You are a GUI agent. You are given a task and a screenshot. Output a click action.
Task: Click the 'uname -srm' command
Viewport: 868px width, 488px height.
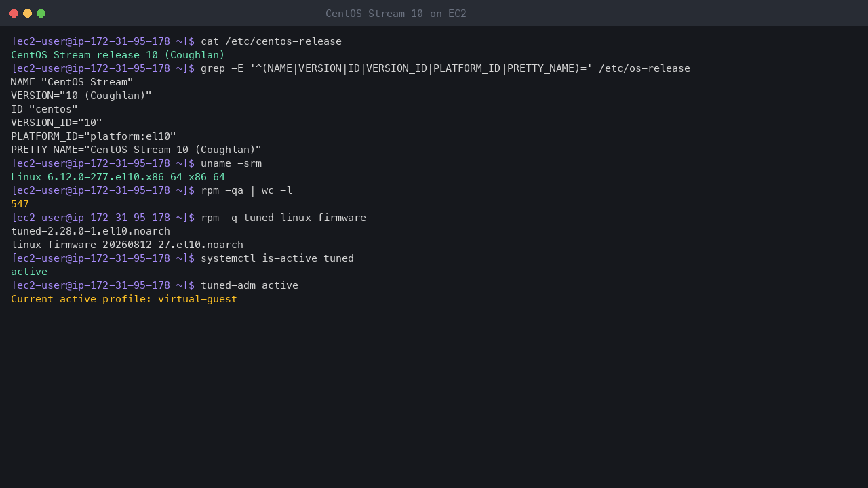point(231,163)
